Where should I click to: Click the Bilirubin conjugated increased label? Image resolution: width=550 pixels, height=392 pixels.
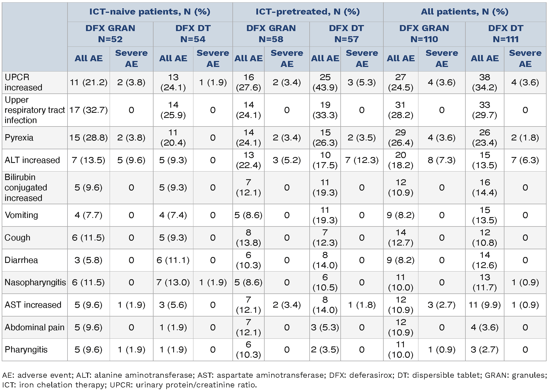26,187
